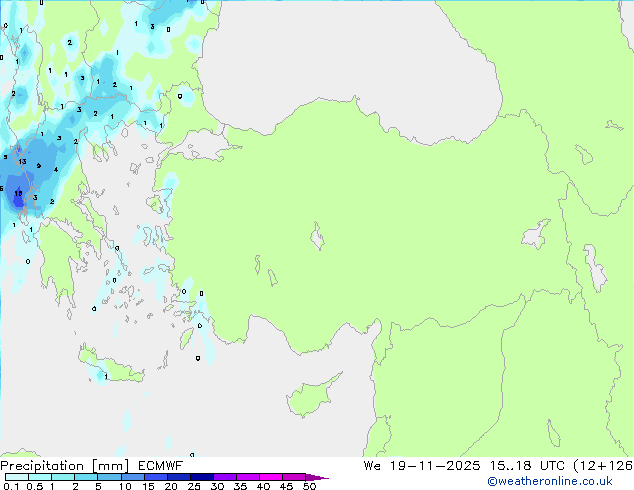Viewport: 634px width, 490px height.
Task: Click the 0.1–0.5 mm palest legend swatch
Action: coord(17,477)
